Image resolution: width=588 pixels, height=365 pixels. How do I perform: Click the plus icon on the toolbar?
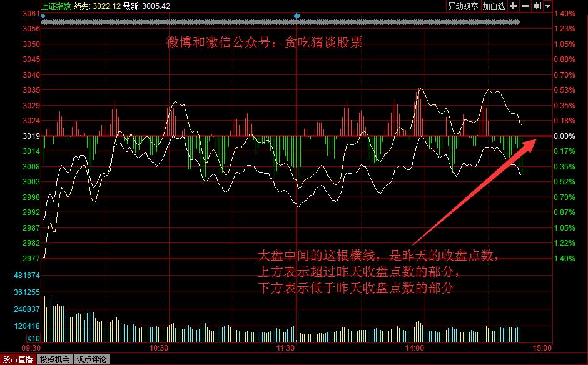(x=514, y=6)
